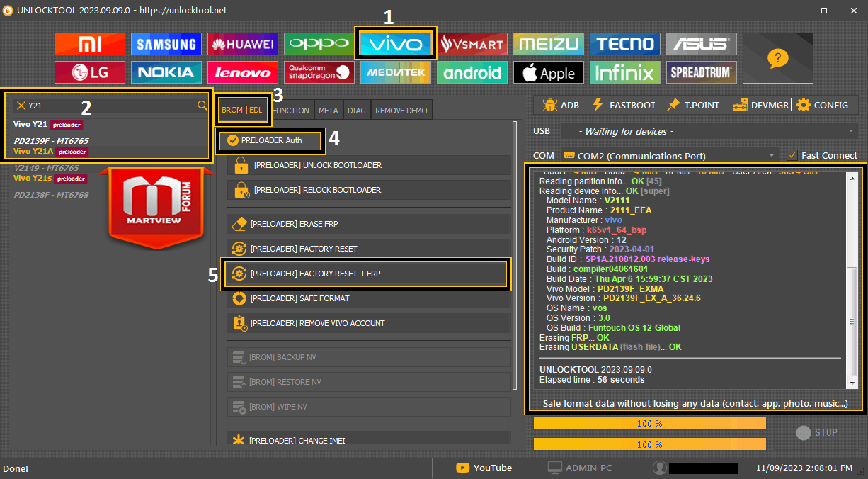Expand the USB devices dropdown
This screenshot has height=479, width=868.
coord(851,131)
